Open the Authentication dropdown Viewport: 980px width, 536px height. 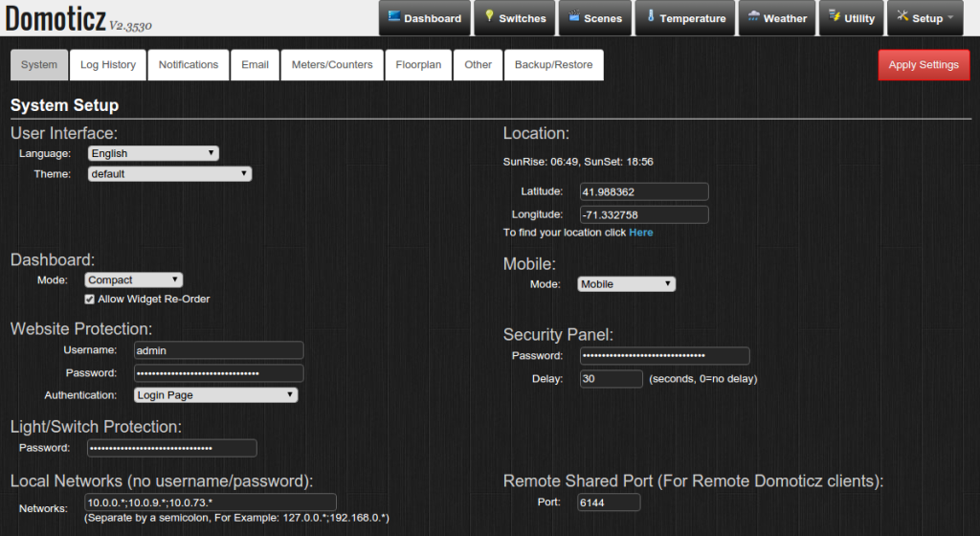click(215, 394)
